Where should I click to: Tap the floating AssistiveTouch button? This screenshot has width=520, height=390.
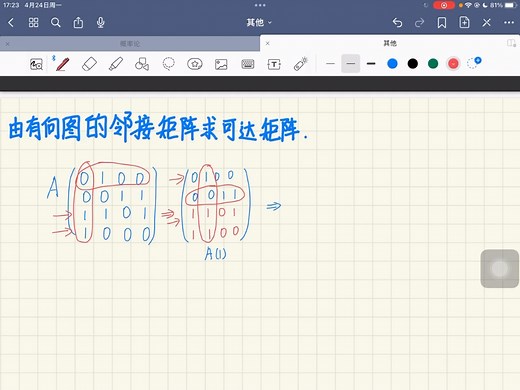(500, 269)
